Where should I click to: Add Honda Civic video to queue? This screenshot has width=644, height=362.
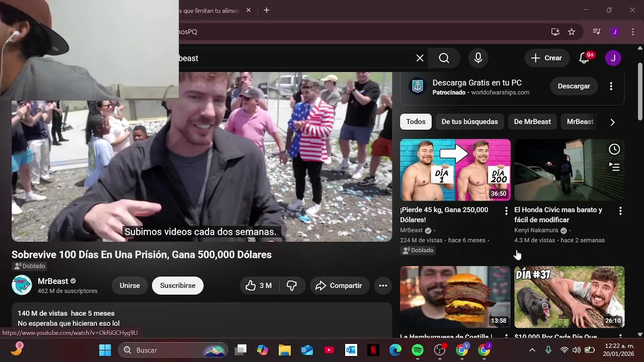point(614,166)
